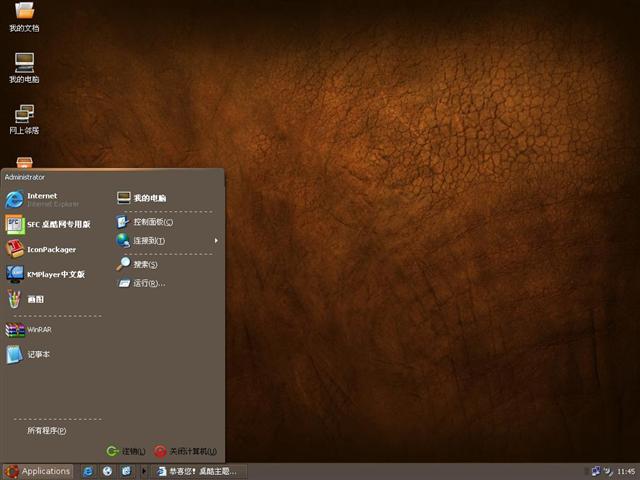This screenshot has width=640, height=480.
Task: Select the 网上邻居 desktop icon
Action: 24,119
